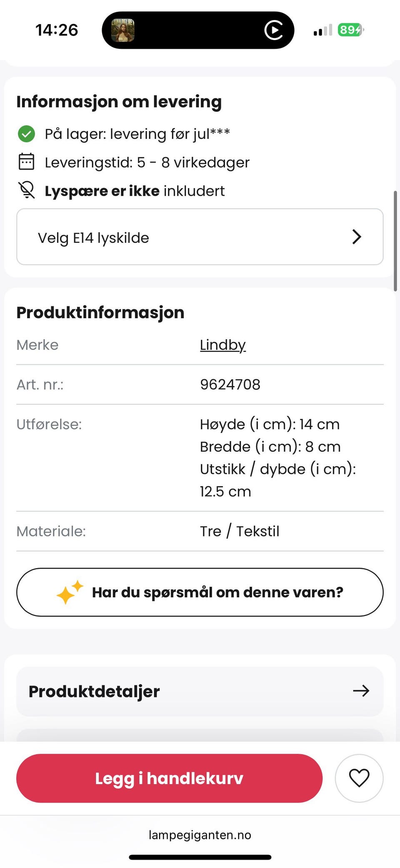Screen dimensions: 400x868
Task: Tap the album artwork thumbnail
Action: click(x=122, y=30)
